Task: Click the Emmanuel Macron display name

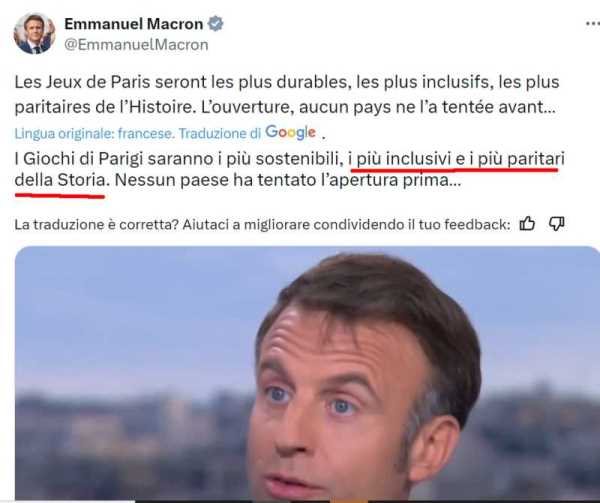Action: 134,24
